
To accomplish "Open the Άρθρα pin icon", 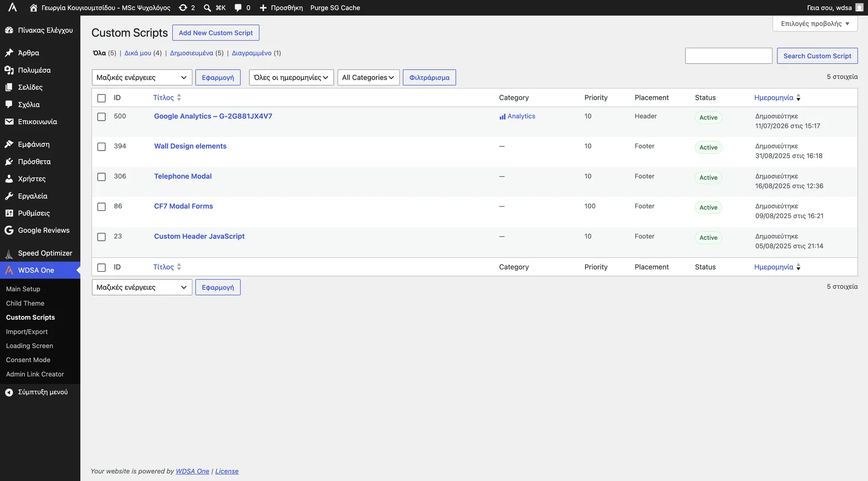I will tap(9, 53).
